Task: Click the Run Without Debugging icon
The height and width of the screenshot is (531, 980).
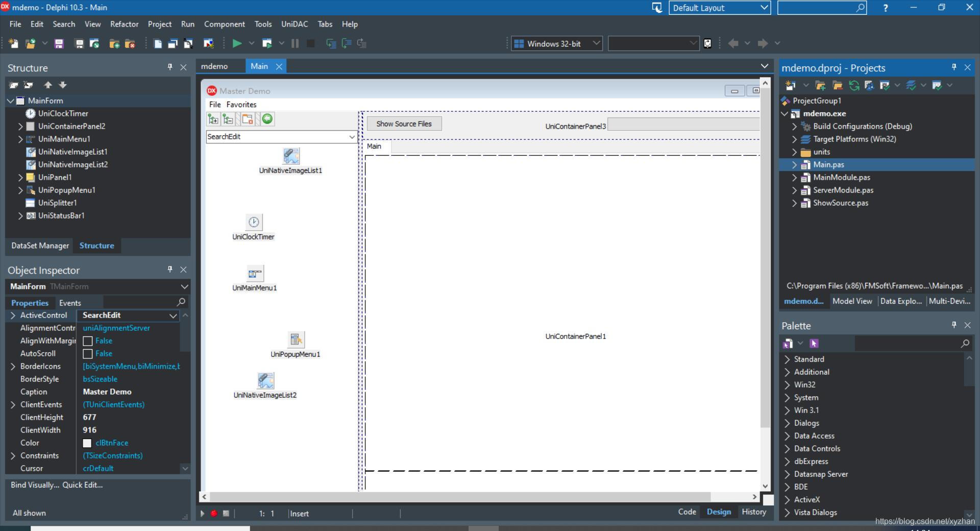Action: point(267,43)
